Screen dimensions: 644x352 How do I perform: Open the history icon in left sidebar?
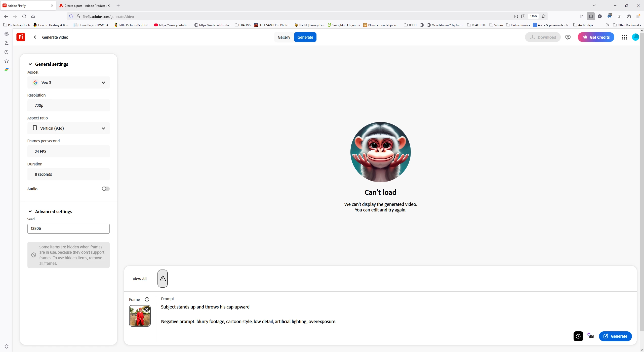point(7,52)
